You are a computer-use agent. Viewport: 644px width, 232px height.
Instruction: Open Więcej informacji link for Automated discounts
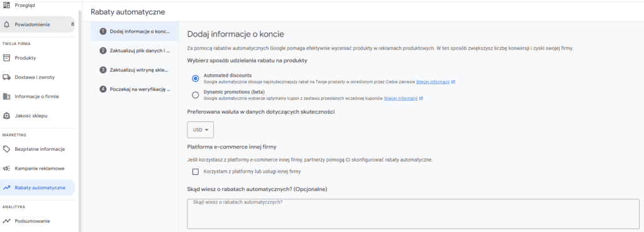tap(433, 82)
